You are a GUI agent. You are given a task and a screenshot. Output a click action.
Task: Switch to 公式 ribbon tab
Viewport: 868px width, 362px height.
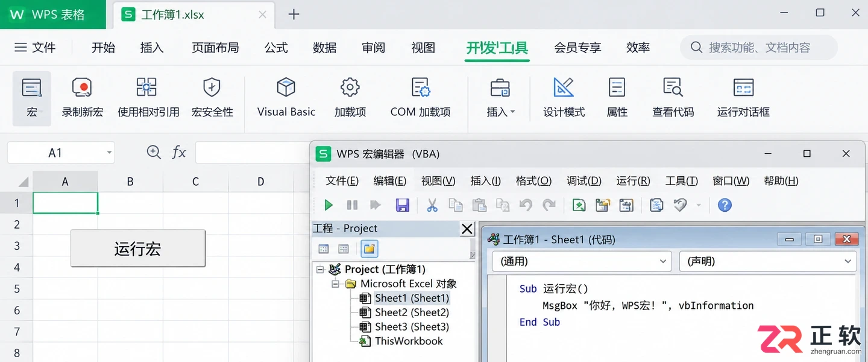click(276, 48)
